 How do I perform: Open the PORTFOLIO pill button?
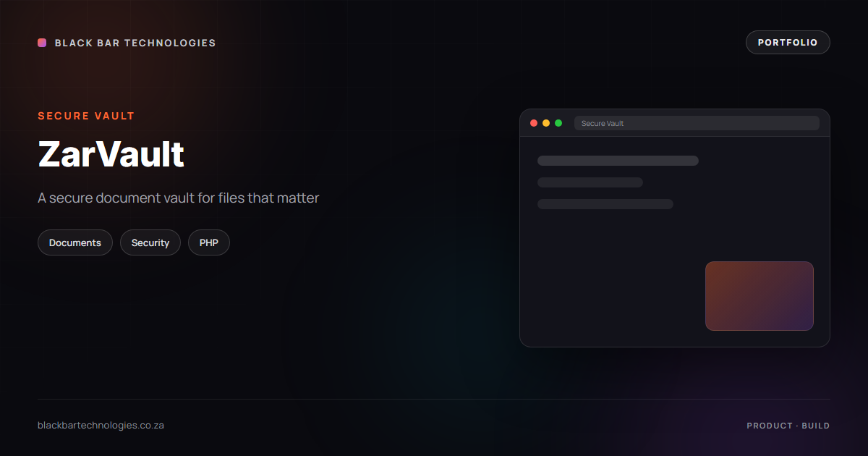[788, 43]
